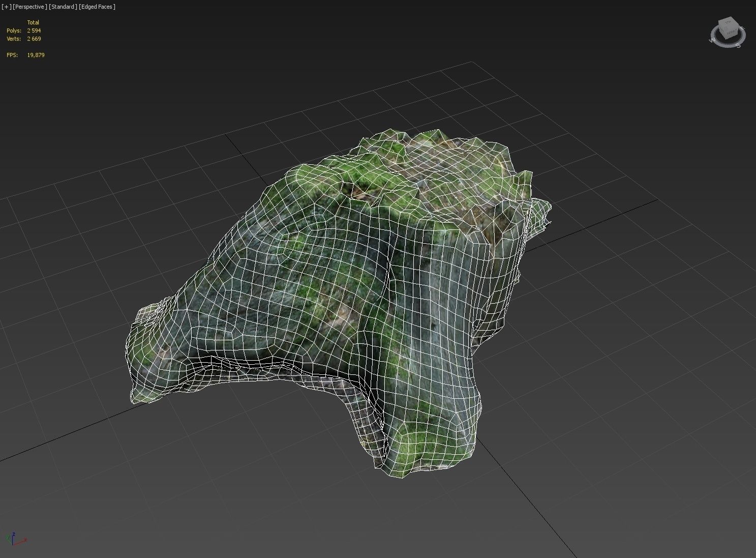Open the [+] viewport general menu
The image size is (756, 558).
7,7
